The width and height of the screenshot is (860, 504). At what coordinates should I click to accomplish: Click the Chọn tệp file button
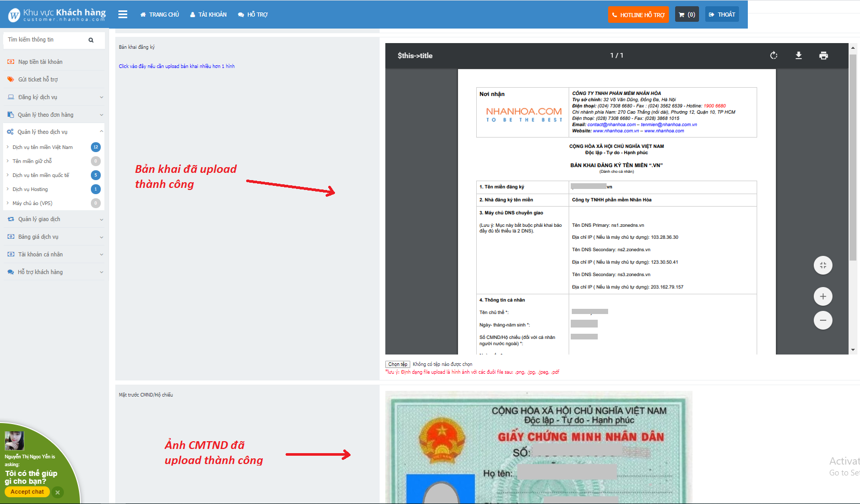[x=398, y=364]
